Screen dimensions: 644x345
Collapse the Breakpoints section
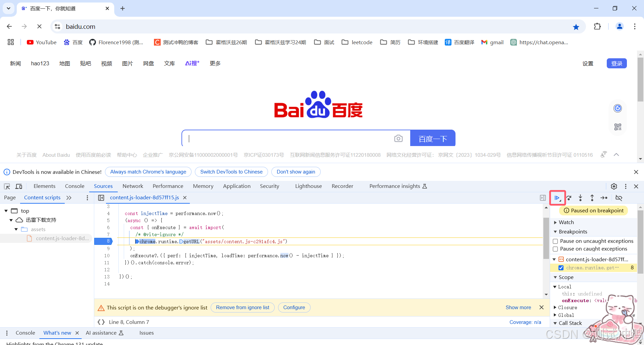(555, 232)
